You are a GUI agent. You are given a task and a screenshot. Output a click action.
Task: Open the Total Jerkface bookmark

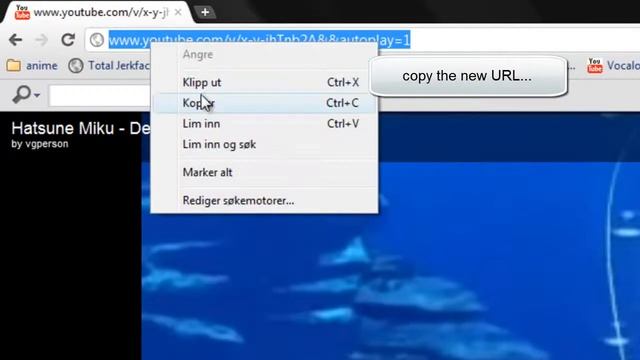coord(109,65)
